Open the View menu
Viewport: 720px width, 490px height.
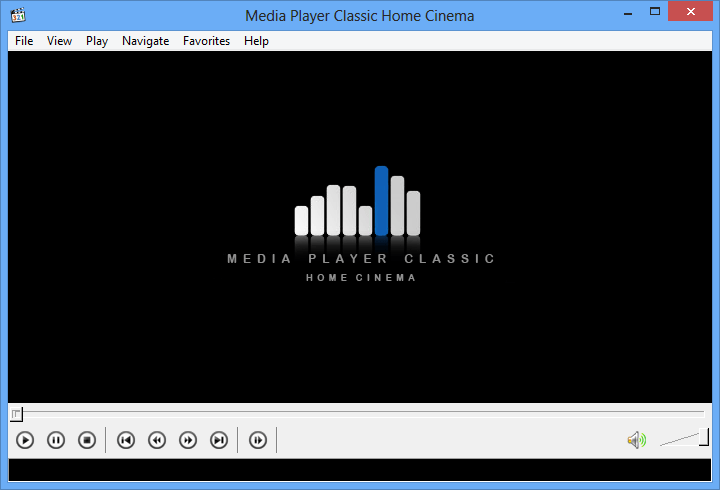tap(59, 41)
